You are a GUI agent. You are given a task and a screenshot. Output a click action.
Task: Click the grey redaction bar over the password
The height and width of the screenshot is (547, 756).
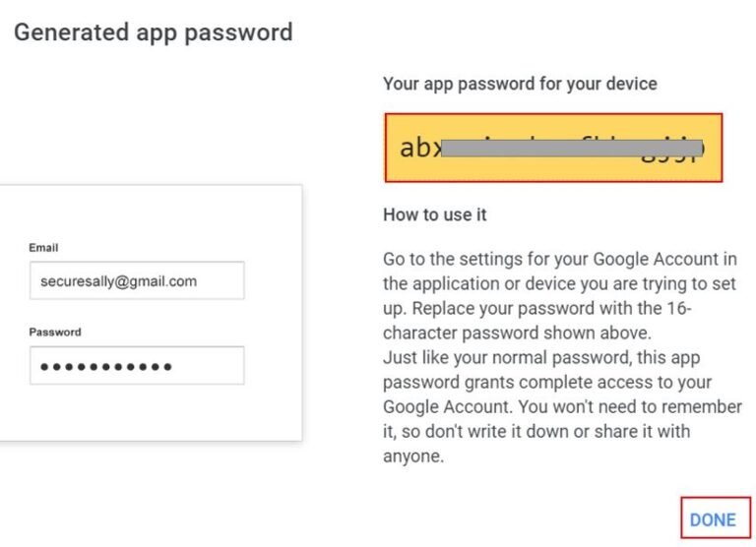(571, 149)
